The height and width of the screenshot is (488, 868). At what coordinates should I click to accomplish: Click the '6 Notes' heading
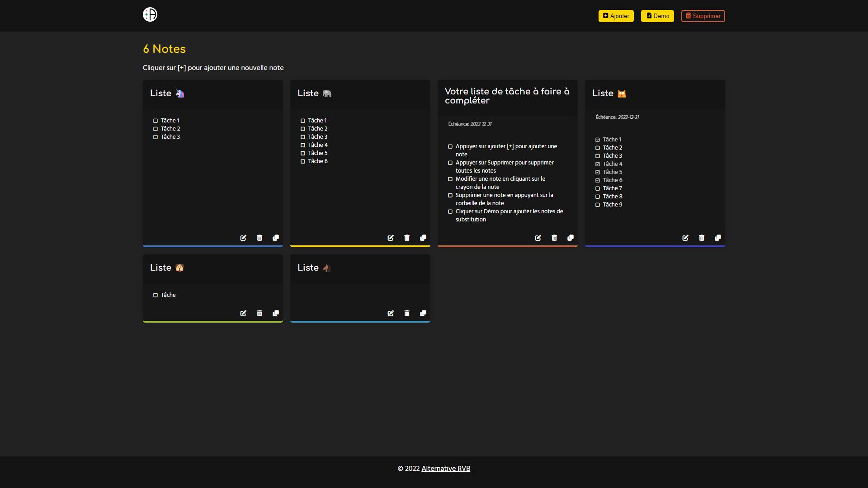tap(165, 49)
